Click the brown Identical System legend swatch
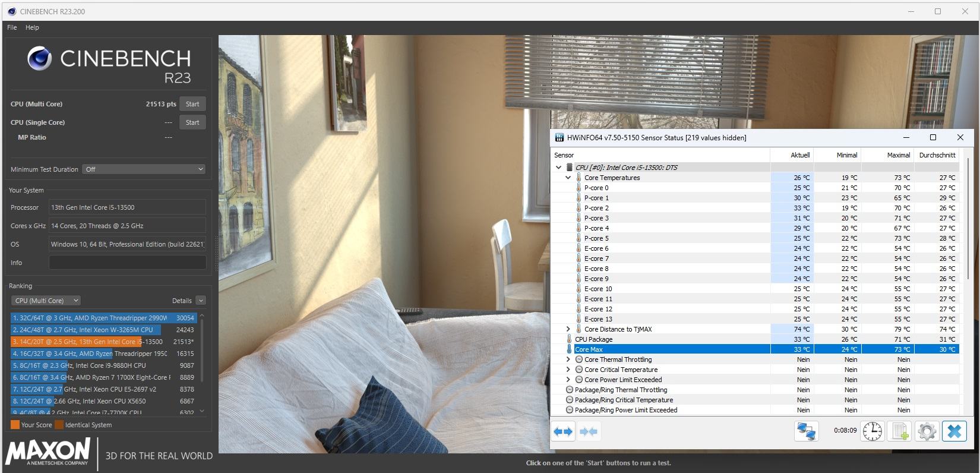Viewport: 980px width, 473px height. point(59,425)
